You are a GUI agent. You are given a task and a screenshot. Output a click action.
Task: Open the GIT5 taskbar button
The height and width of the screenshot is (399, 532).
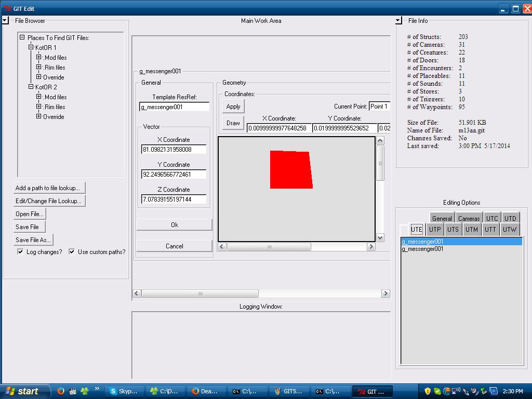pos(289,391)
